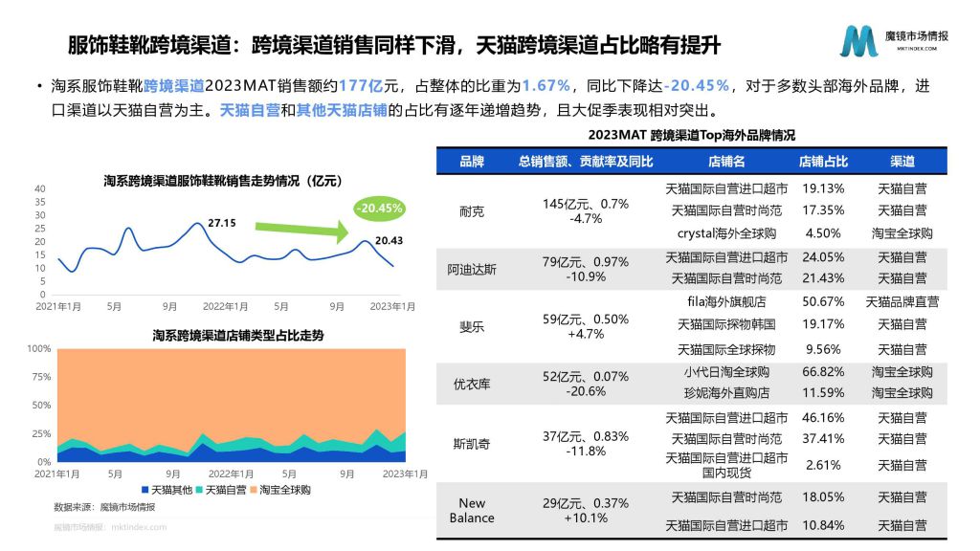Click the 魔镜市场情报 logo icon
The image size is (980, 551).
858,41
